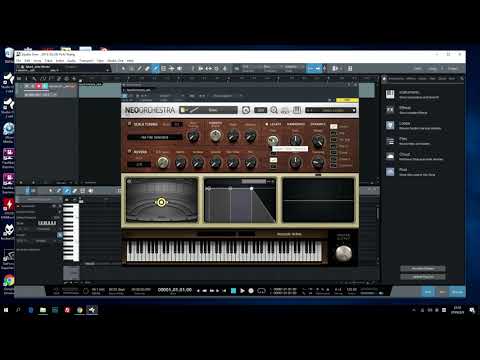Select the Arrow tool in the music editor toolbar
Screen dimensions: 480x360
pyautogui.click(x=51, y=191)
